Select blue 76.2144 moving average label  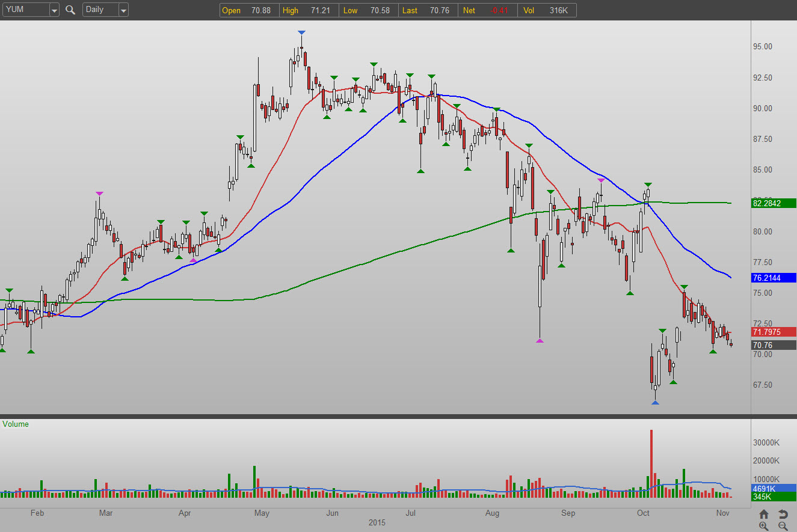click(x=774, y=278)
